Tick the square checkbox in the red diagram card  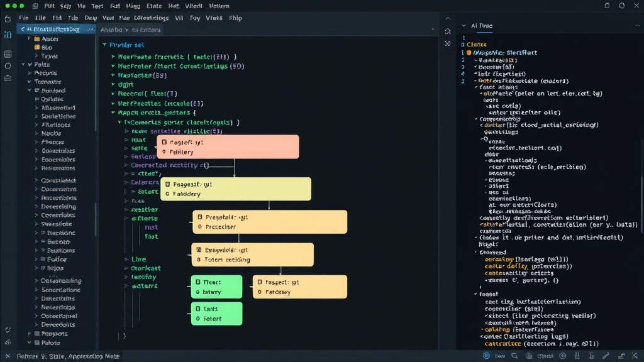click(164, 142)
